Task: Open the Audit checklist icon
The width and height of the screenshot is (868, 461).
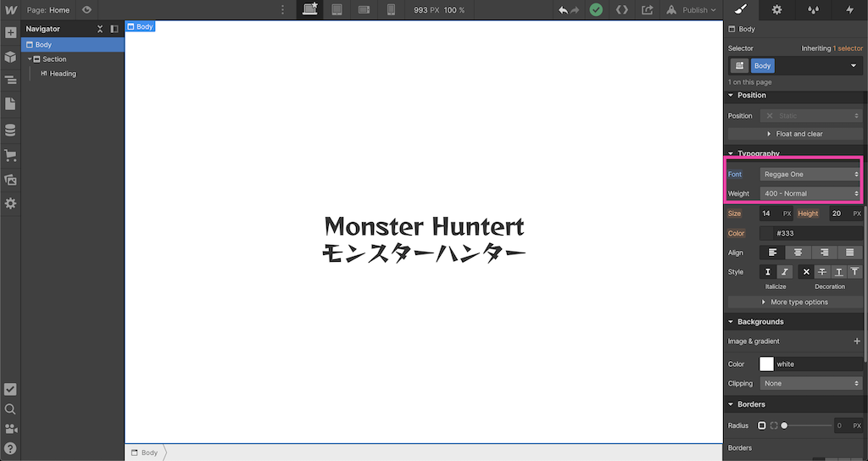Action: (10, 390)
